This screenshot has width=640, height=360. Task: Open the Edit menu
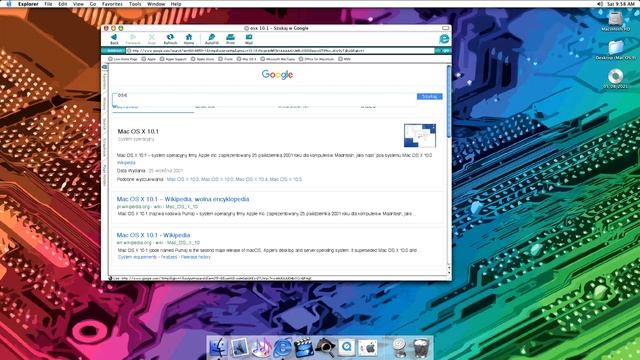[x=62, y=4]
